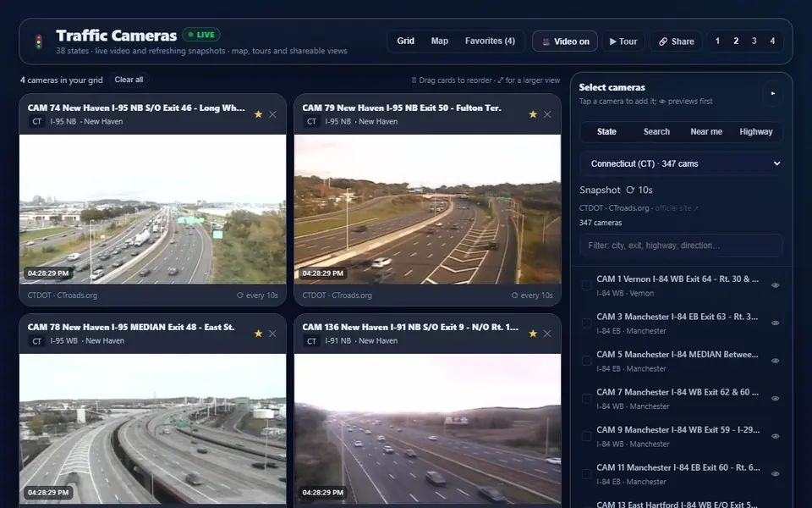Remove CAM 78 card from grid

(x=272, y=334)
